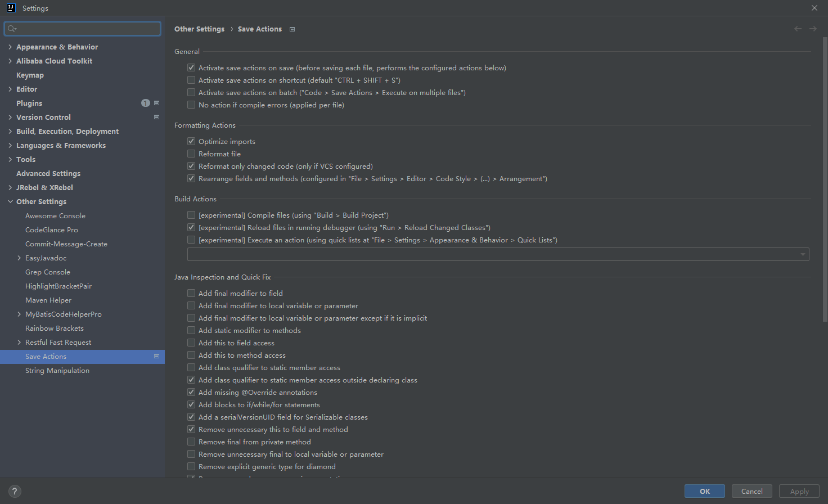The height and width of the screenshot is (504, 828).
Task: Check Add final modifier to field
Action: point(191,293)
